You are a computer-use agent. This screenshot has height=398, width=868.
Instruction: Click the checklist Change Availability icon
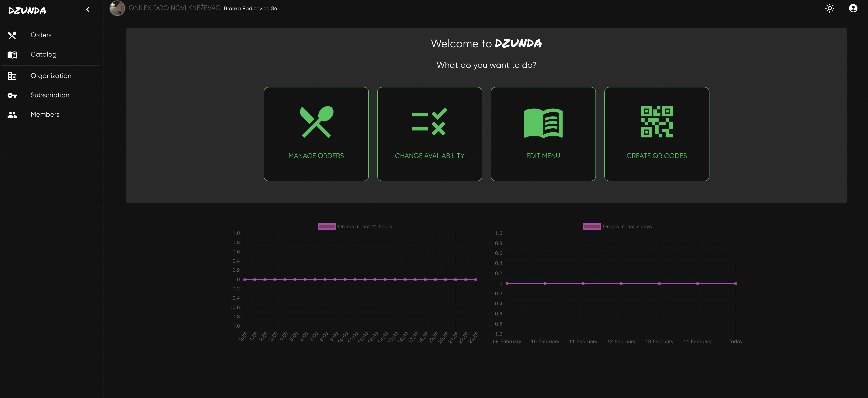(x=429, y=122)
